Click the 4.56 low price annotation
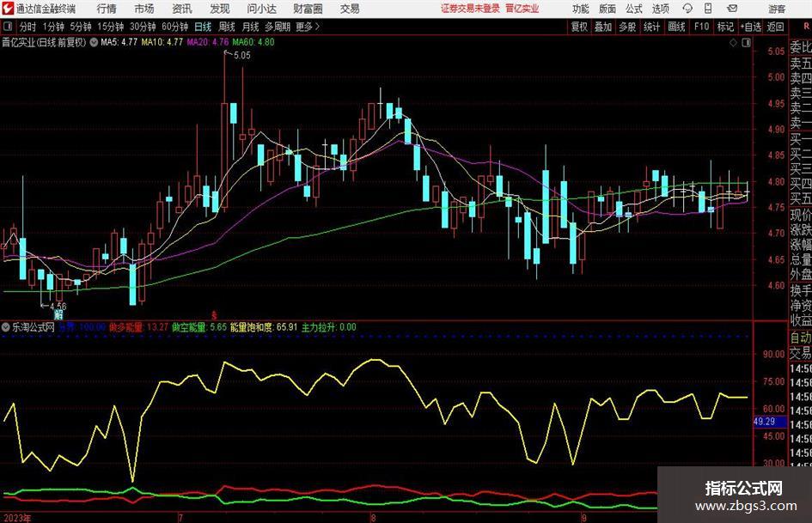This screenshot has width=812, height=523. click(58, 306)
